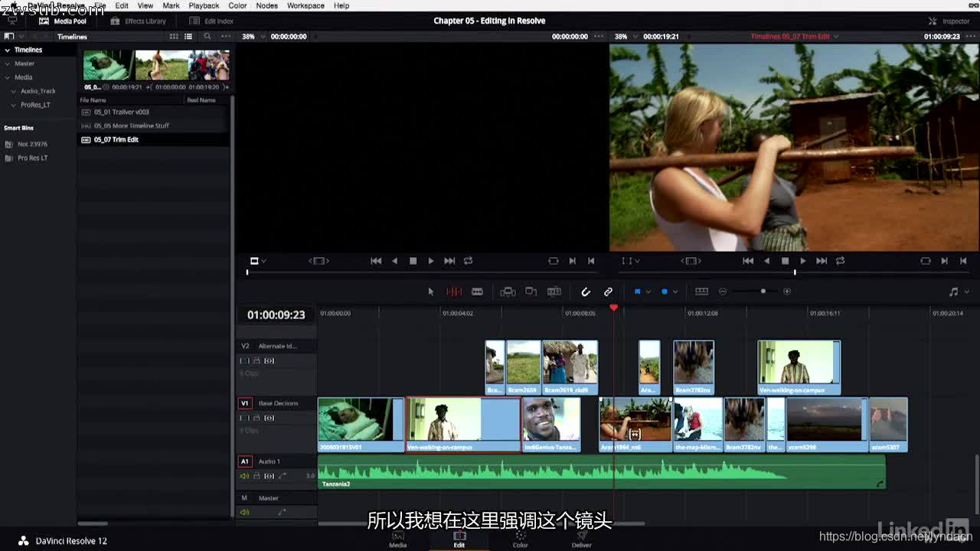The width and height of the screenshot is (980, 551).
Task: Click the timeline viewer scrubber bar
Action: 795,272
